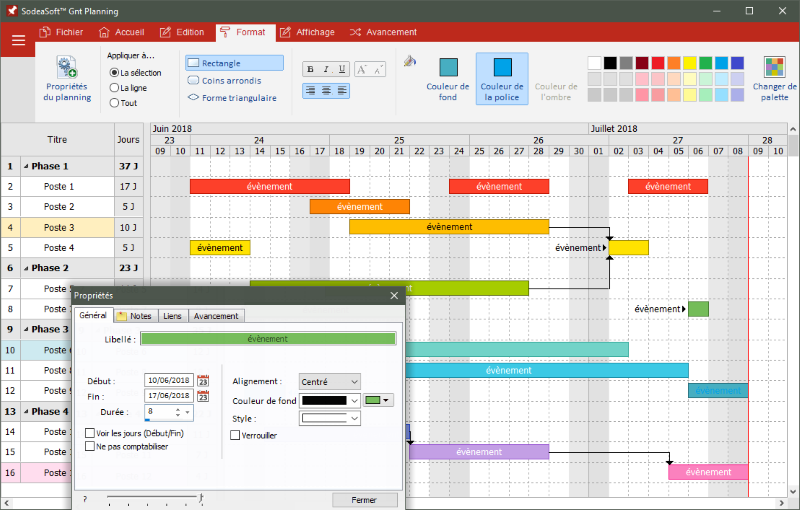Switch to the Affichage ribbon tab

(x=308, y=32)
